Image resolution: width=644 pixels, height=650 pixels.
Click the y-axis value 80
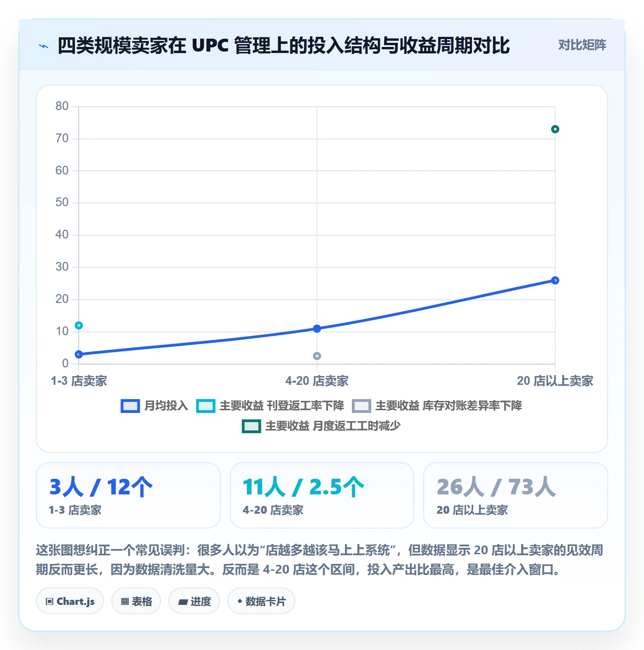pos(62,106)
